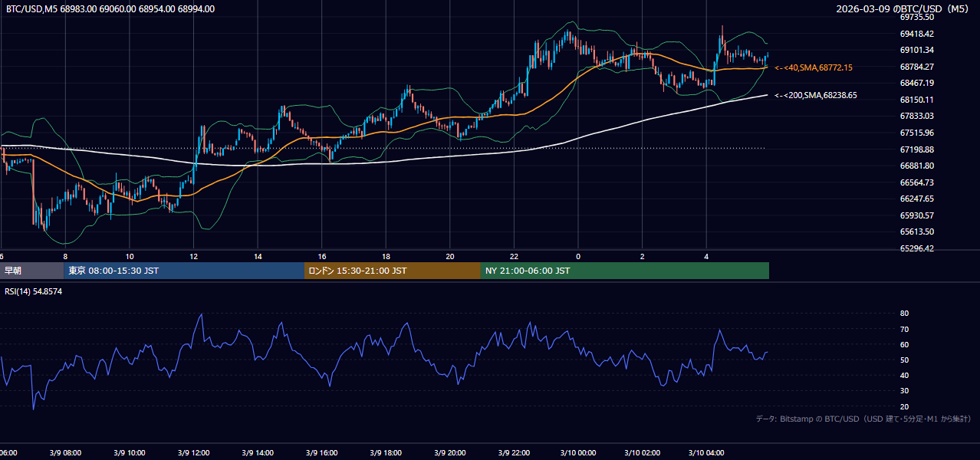The width and height of the screenshot is (980, 460).
Task: Click bottom time label 3/9 12:00
Action: (194, 453)
